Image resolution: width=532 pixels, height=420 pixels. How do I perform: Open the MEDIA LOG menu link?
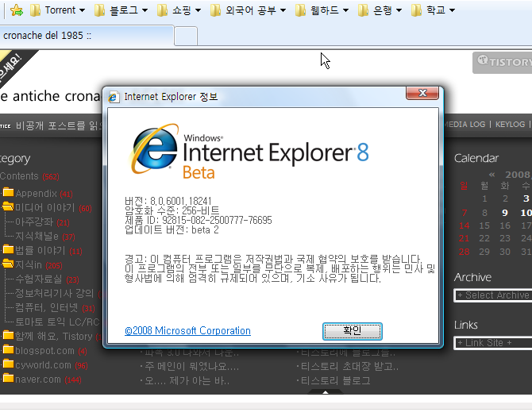click(465, 124)
